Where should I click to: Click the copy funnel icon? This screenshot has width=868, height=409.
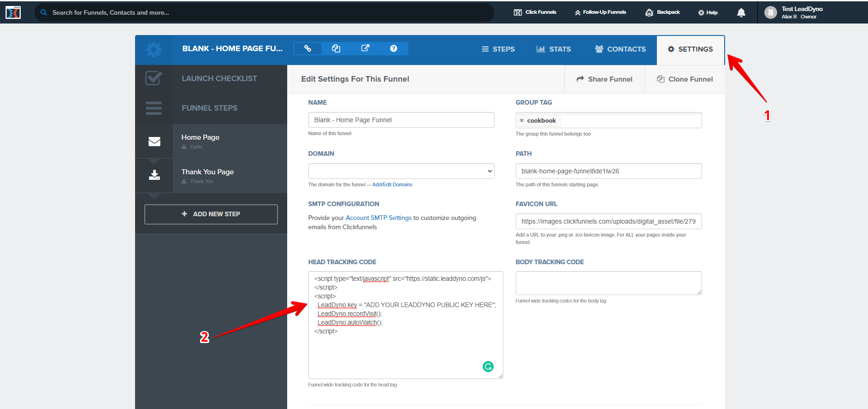[336, 48]
